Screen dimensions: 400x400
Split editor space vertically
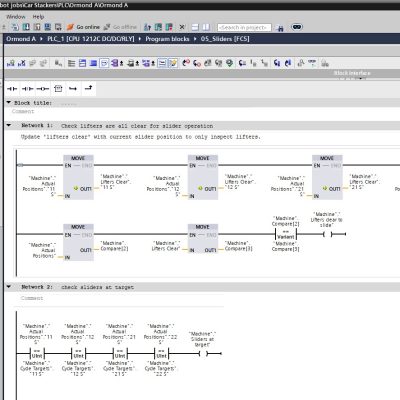206,27
